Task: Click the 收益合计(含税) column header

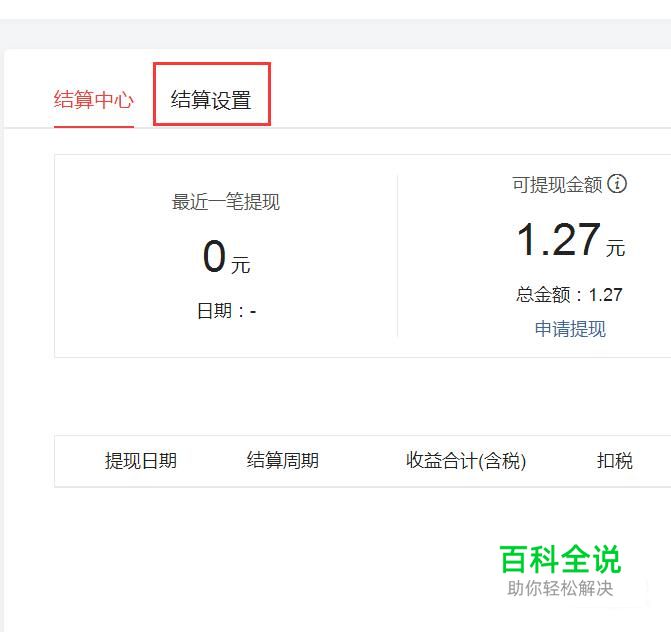Action: 466,461
